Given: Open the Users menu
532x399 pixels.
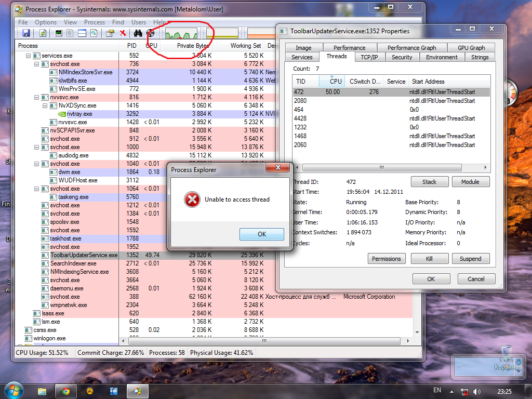Looking at the screenshot, I should point(138,22).
